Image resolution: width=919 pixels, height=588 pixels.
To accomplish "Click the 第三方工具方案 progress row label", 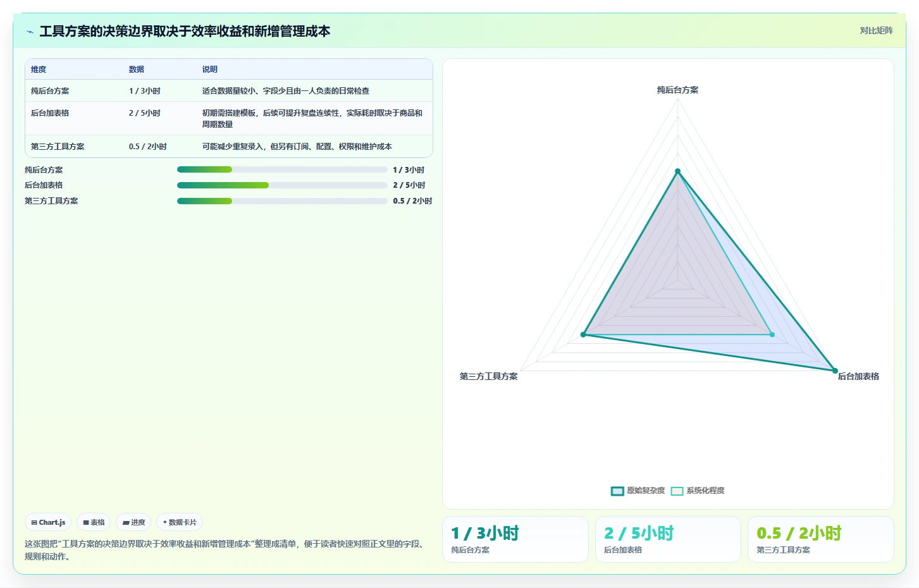I will (x=51, y=201).
